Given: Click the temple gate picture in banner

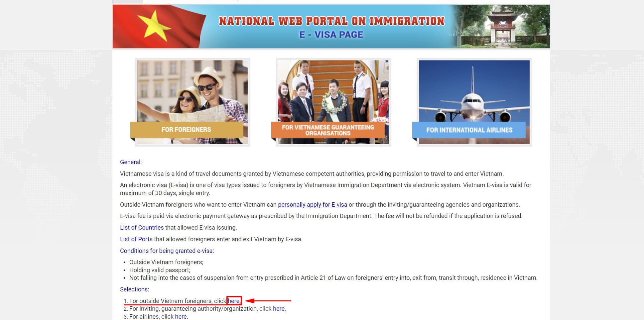Looking at the screenshot, I should (x=502, y=27).
